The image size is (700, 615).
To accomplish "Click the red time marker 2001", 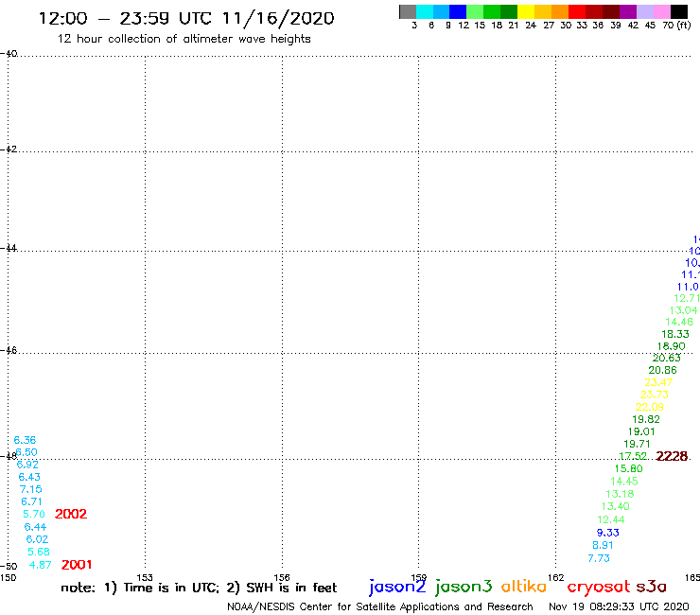I will tap(77, 565).
